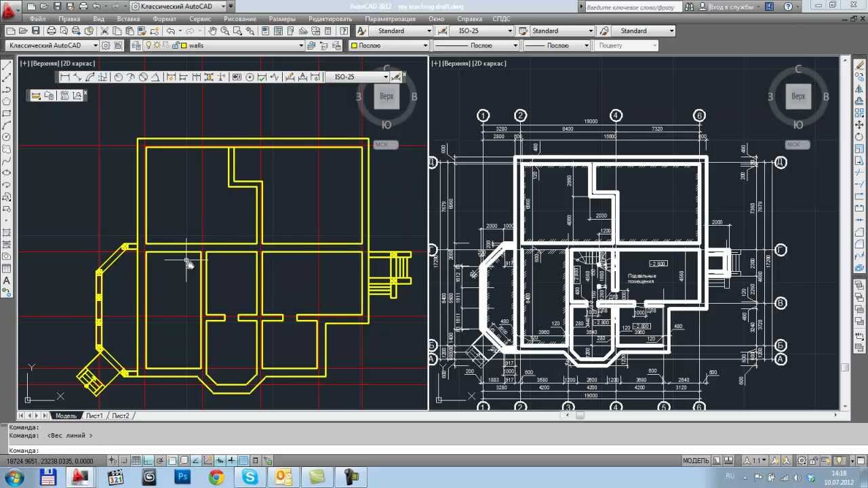
Task: Open the Размеры menu
Action: click(282, 19)
